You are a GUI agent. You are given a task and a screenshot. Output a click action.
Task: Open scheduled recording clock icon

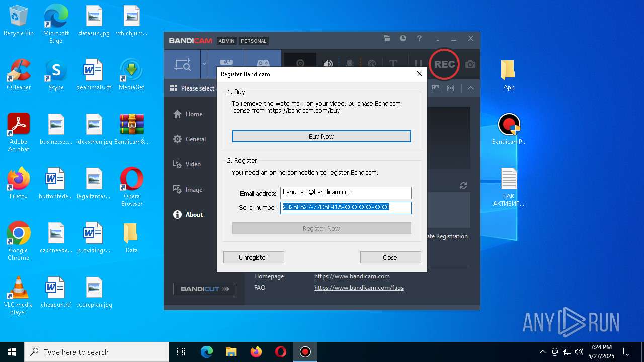pos(403,38)
